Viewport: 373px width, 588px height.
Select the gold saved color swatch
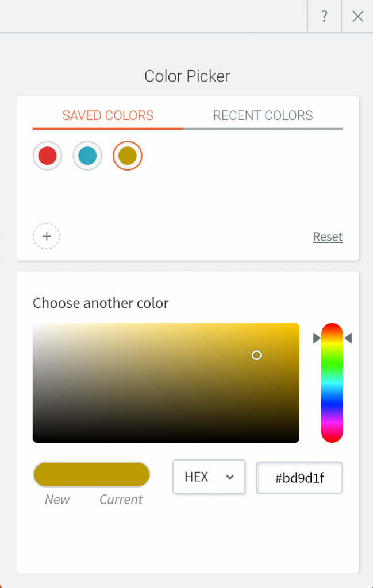click(127, 155)
